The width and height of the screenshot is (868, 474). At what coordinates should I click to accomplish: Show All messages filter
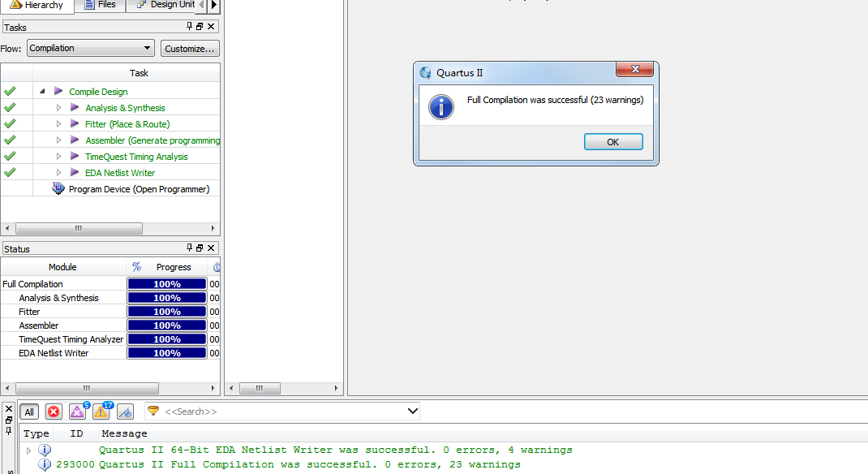29,412
